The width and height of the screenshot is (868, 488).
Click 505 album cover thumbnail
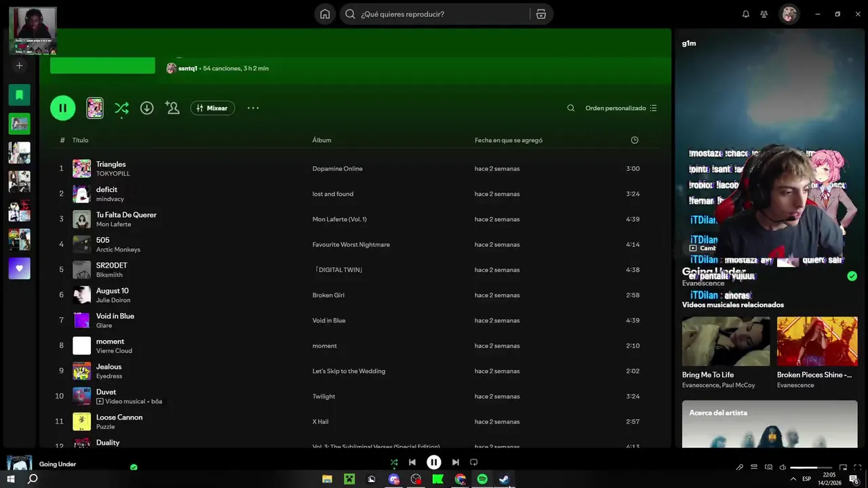(81, 244)
